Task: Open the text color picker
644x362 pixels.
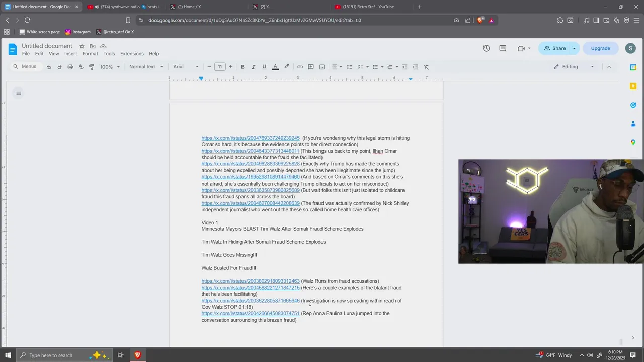Action: pyautogui.click(x=275, y=67)
